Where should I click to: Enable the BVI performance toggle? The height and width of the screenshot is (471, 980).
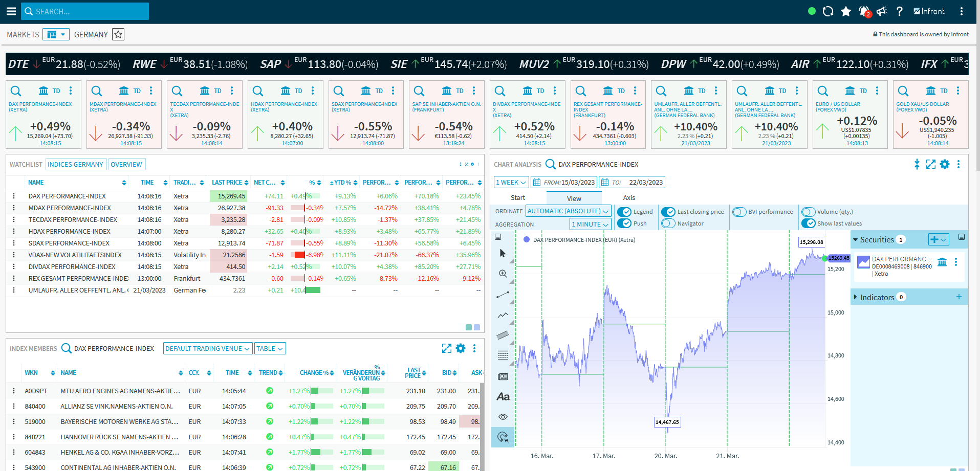point(739,212)
